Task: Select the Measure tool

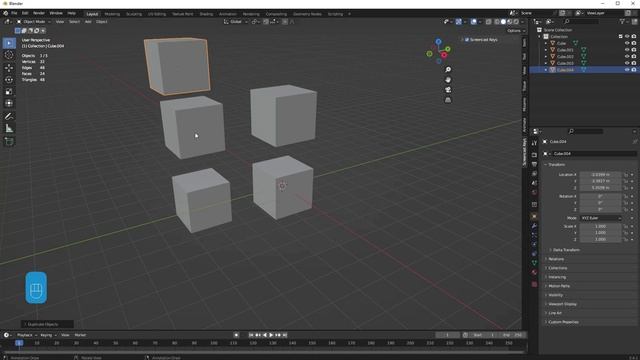Action: [9, 129]
